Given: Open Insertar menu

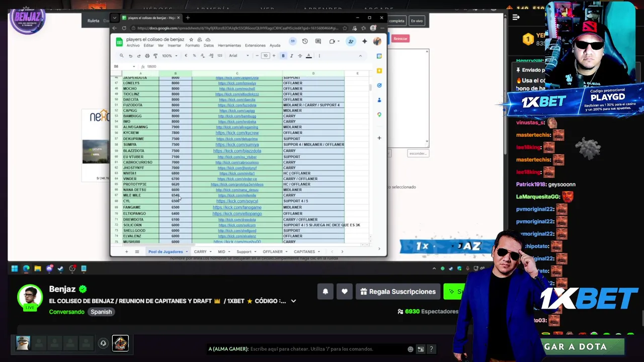Looking at the screenshot, I should point(175,46).
